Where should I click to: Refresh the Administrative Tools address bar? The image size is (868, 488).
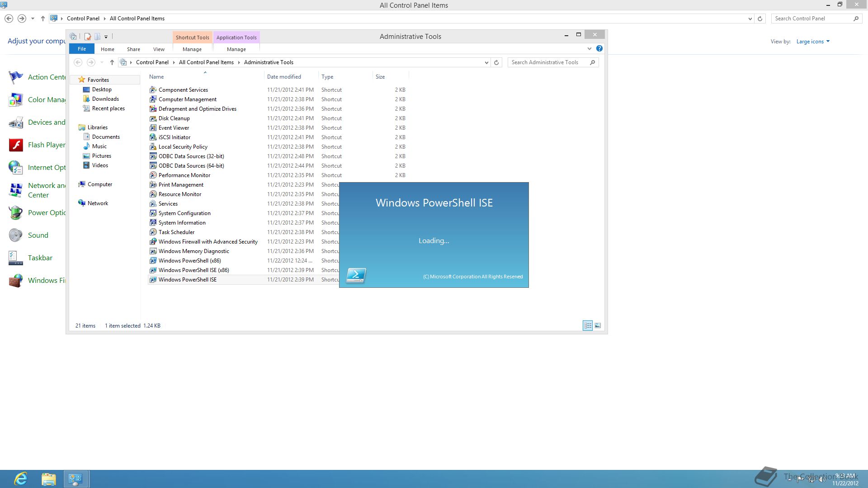tap(496, 63)
